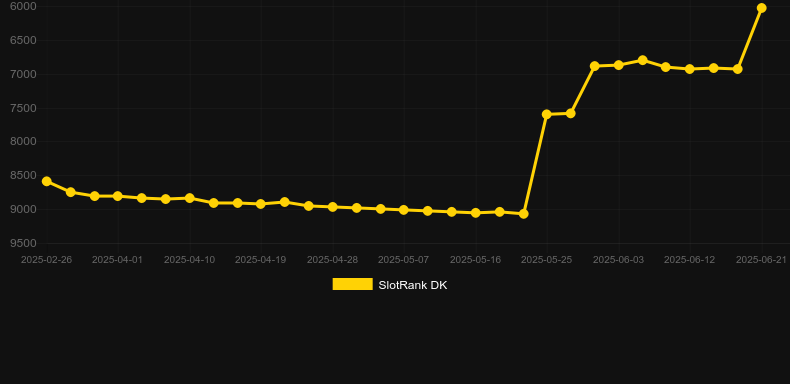This screenshot has height=384, width=790.
Task: Click the data point at 2025-04-28
Action: pos(333,207)
